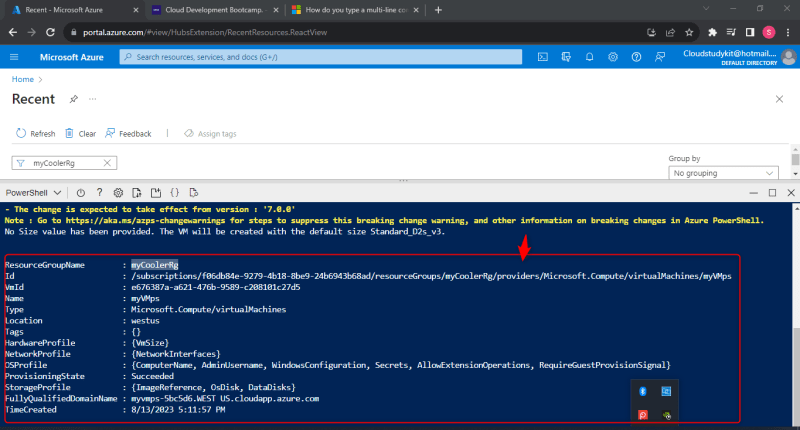This screenshot has height=430, width=800.
Task: Open the Group by No grouping dropdown
Action: tap(723, 173)
